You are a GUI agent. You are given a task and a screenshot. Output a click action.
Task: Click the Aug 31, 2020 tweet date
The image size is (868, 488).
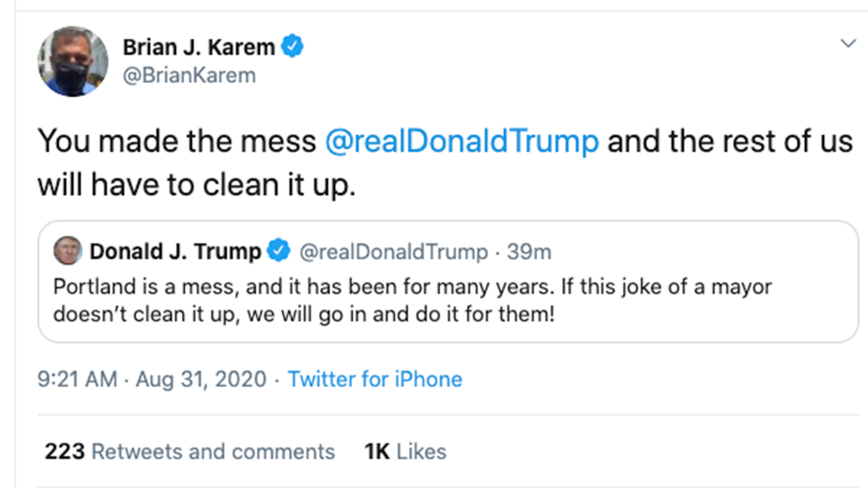(200, 379)
